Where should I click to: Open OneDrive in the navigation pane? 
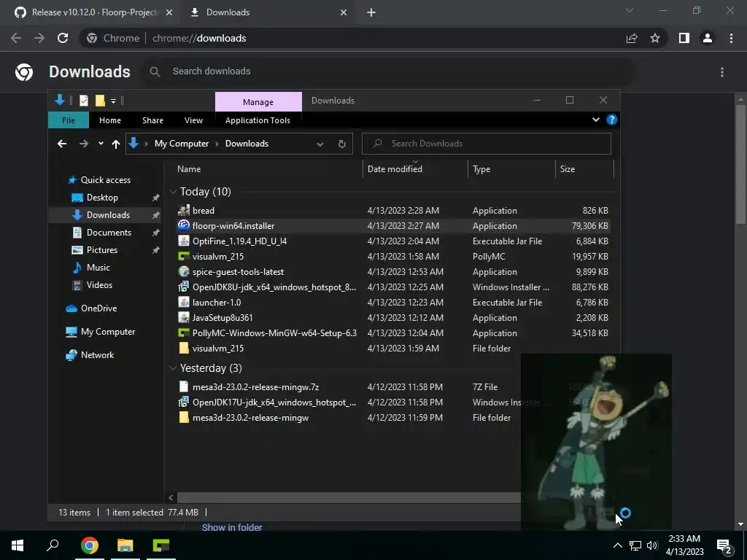point(98,308)
